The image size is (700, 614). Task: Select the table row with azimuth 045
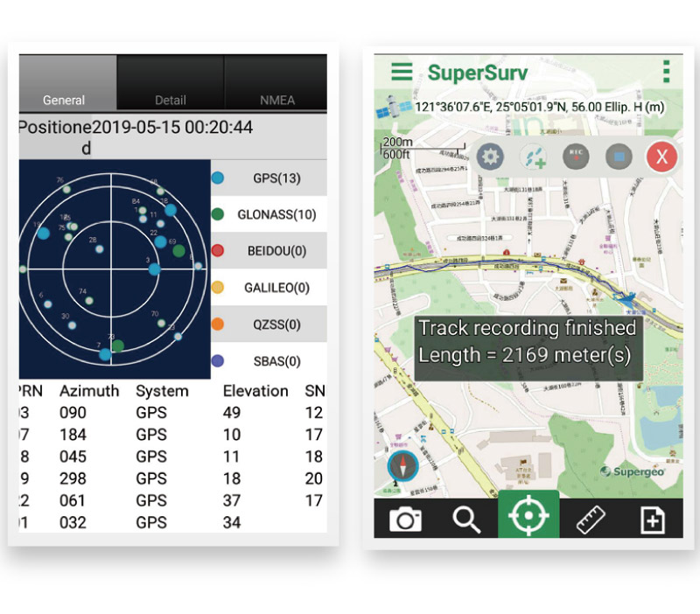coord(172,457)
